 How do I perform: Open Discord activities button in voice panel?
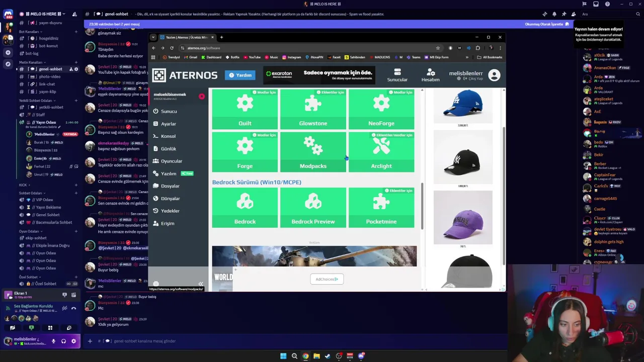click(50, 328)
